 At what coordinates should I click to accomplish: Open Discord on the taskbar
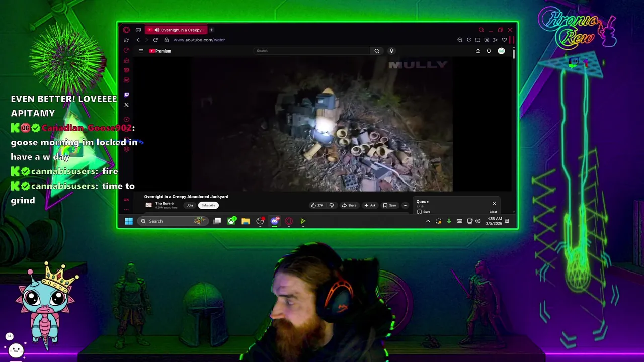275,221
